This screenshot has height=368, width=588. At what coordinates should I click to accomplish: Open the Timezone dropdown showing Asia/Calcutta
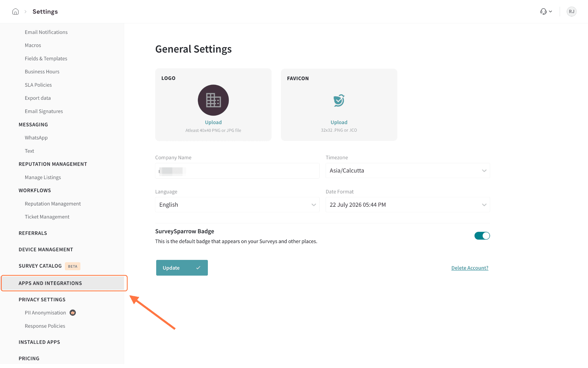coord(408,170)
